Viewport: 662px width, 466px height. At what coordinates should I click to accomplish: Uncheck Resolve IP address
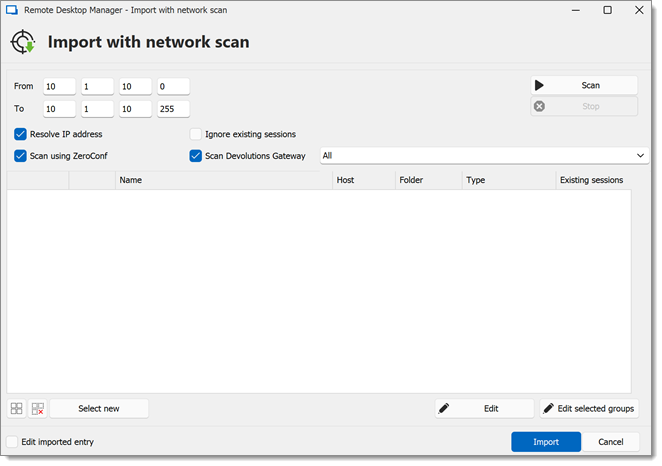[x=20, y=134]
